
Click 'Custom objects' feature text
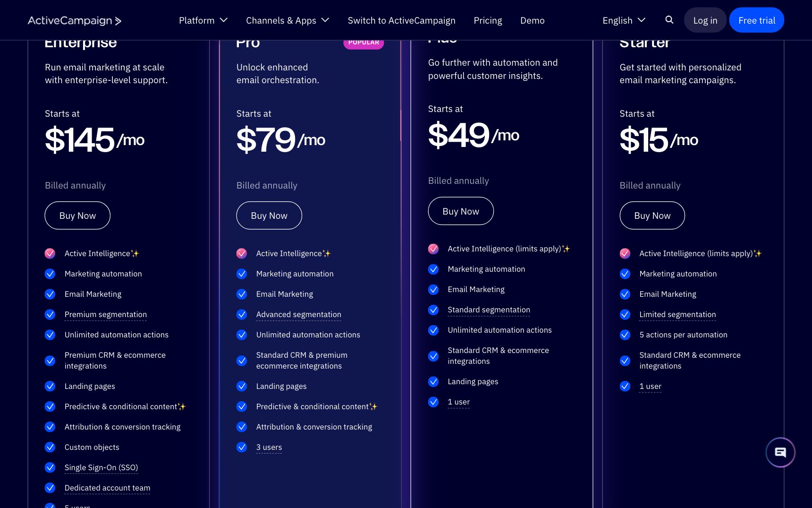pos(92,447)
